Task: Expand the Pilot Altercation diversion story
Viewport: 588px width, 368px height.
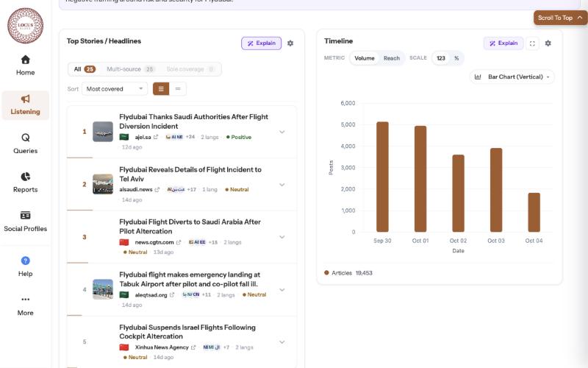Action: pos(282,237)
